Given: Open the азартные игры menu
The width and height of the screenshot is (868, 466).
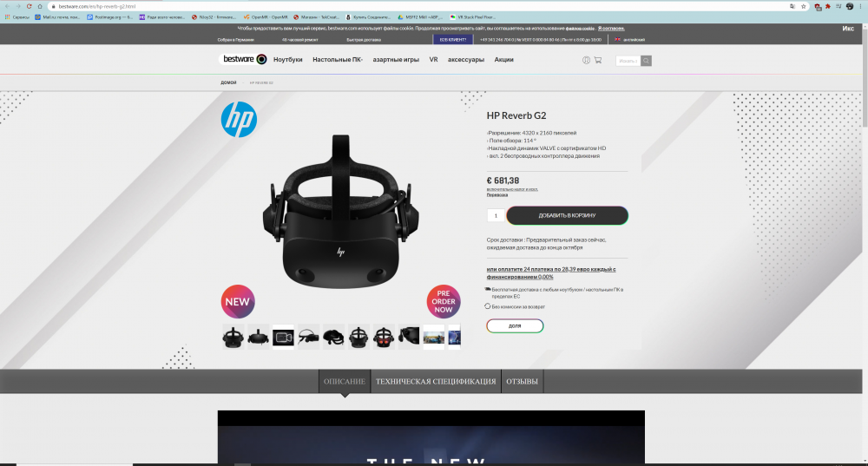Looking at the screenshot, I should 396,60.
